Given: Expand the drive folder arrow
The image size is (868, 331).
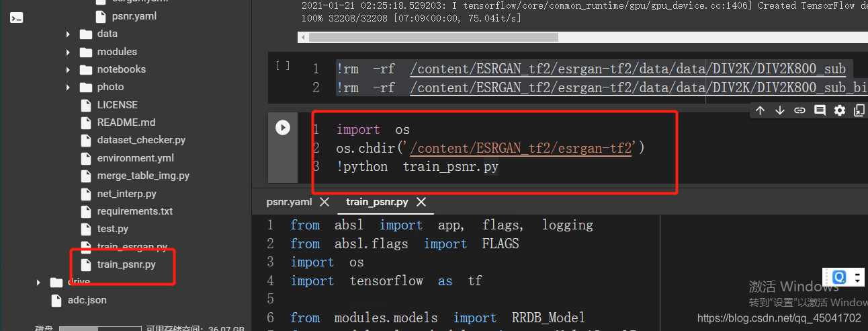Looking at the screenshot, I should [x=39, y=283].
